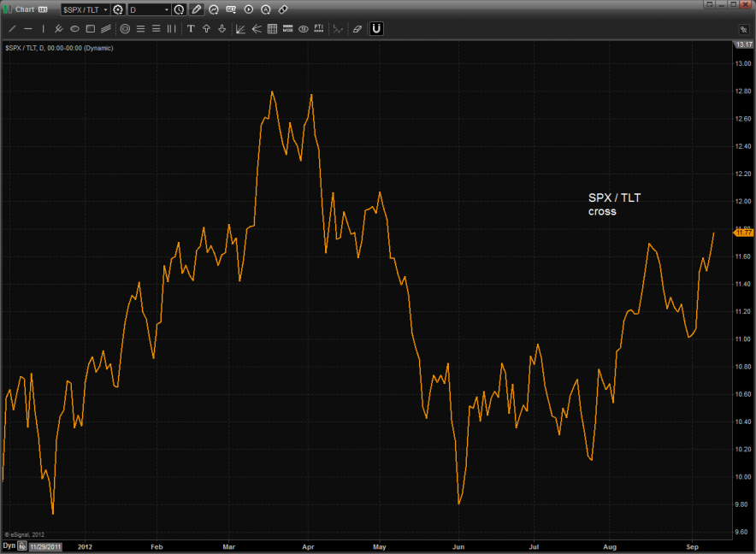Click the ellipse TJ study icon
The image size is (756, 554).
[304, 29]
